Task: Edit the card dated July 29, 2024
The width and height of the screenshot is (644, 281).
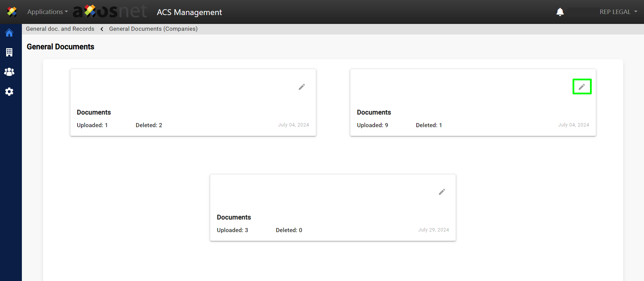Action: [442, 192]
